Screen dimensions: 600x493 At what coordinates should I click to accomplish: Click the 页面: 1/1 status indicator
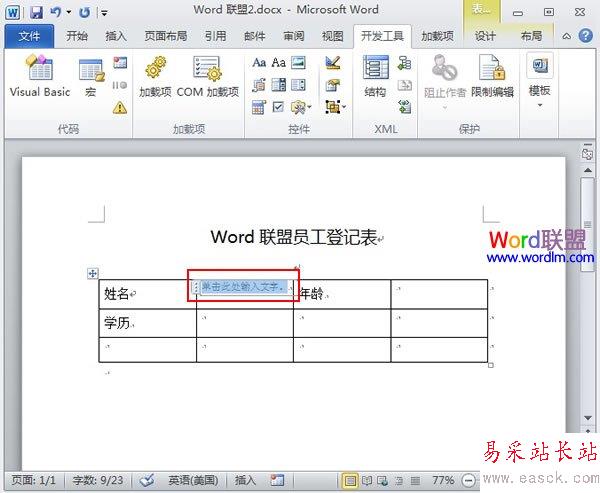pyautogui.click(x=34, y=480)
